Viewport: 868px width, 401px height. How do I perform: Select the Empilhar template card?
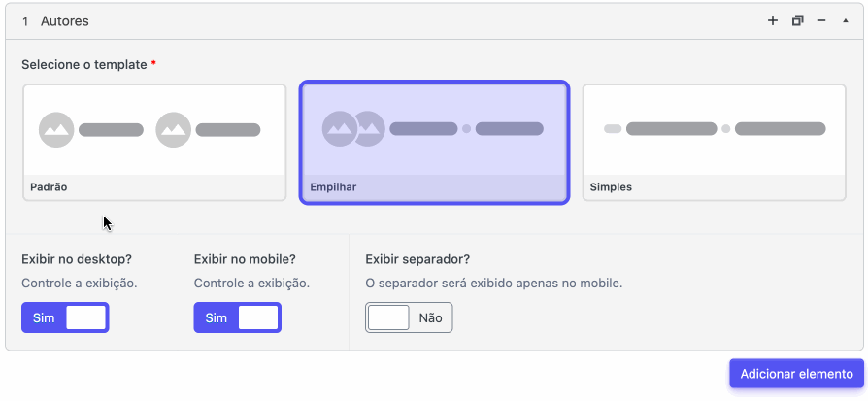pos(435,143)
